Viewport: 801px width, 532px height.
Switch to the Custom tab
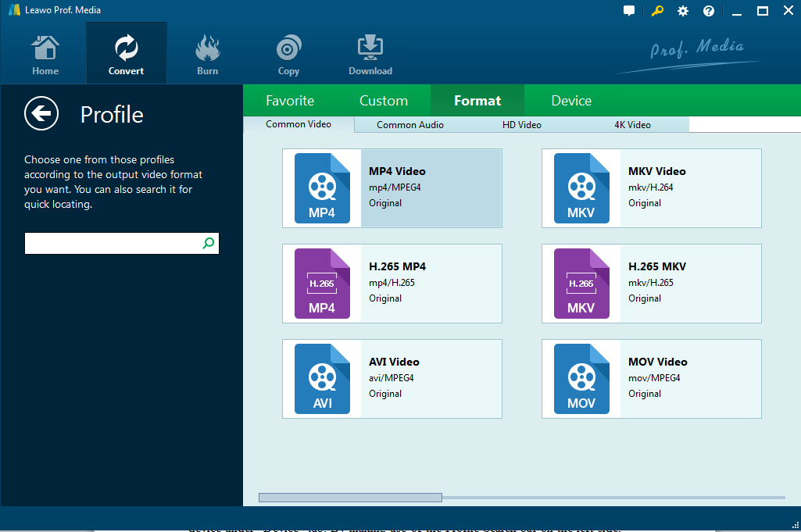pyautogui.click(x=384, y=101)
